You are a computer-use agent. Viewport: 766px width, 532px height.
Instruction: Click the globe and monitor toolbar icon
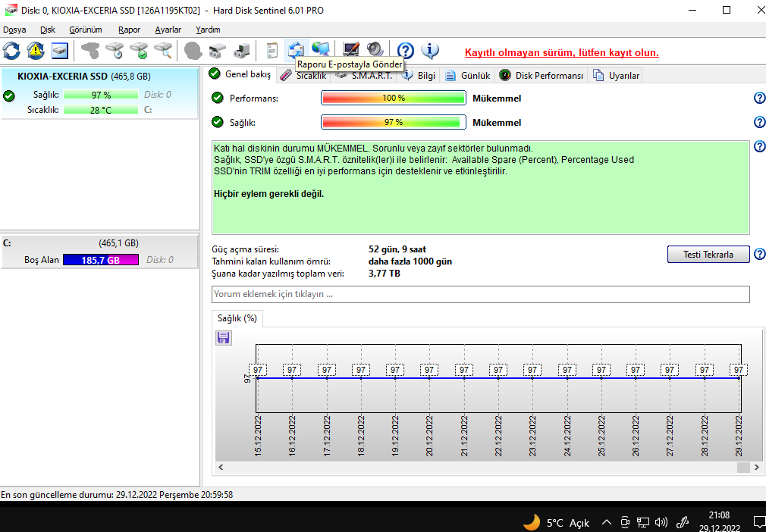pyautogui.click(x=321, y=49)
